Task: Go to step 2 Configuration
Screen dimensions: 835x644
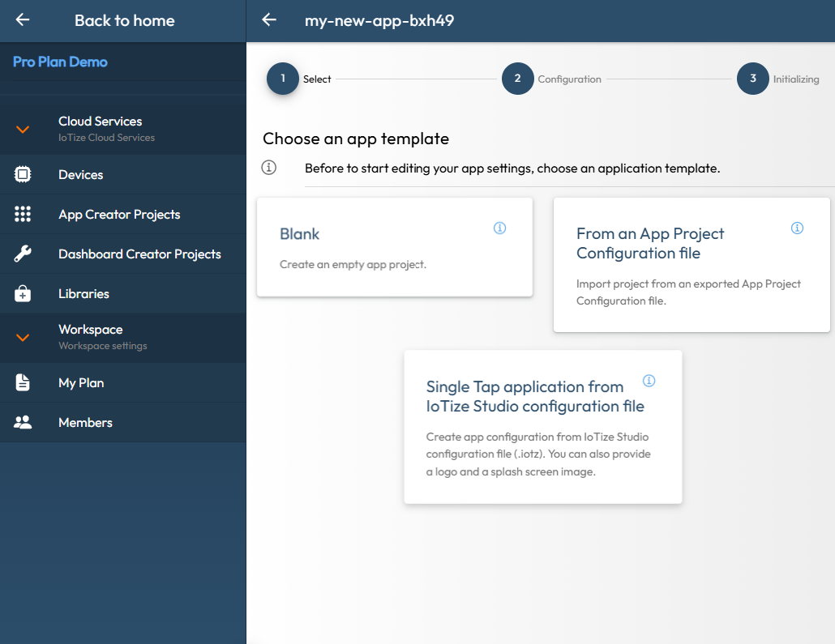Action: click(517, 79)
